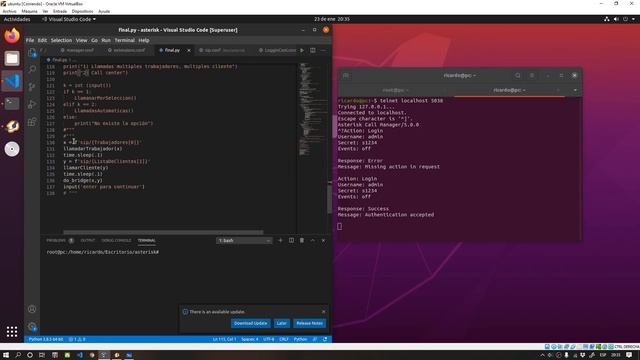The image size is (640, 360).
Task: Open the Source Control view in VS Code
Action: click(32, 87)
